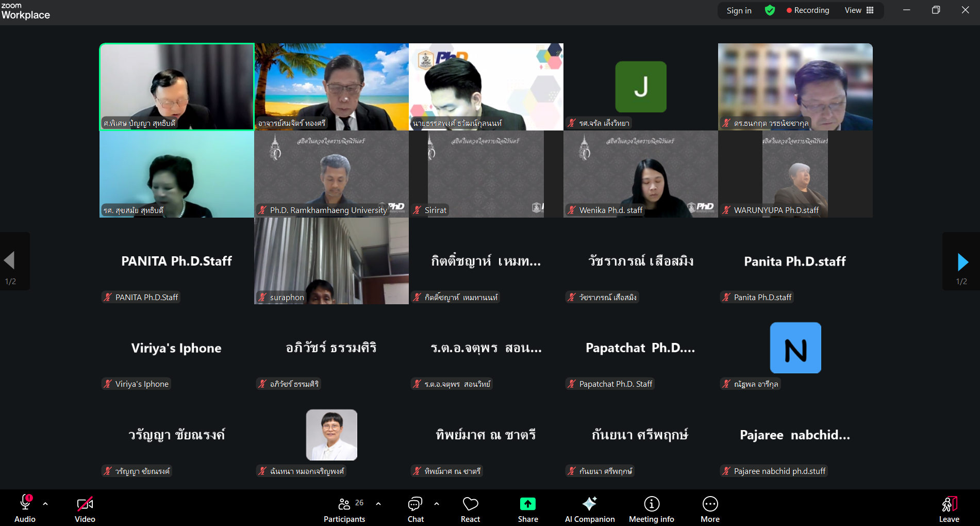The height and width of the screenshot is (526, 980).
Task: Open the React emoji menu
Action: click(x=470, y=509)
